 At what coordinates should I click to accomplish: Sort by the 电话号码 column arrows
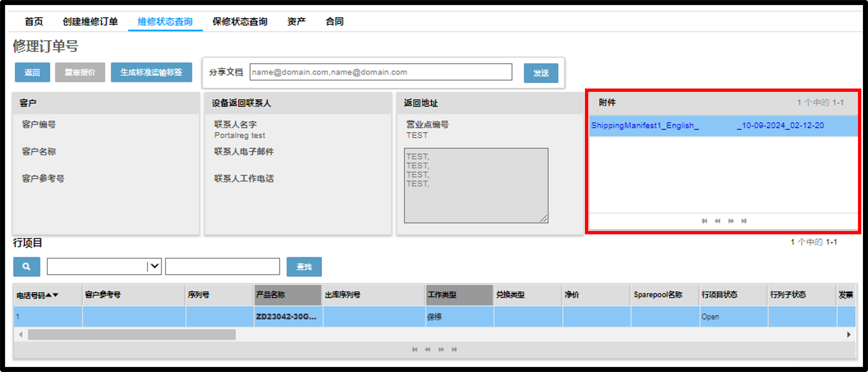(52, 295)
